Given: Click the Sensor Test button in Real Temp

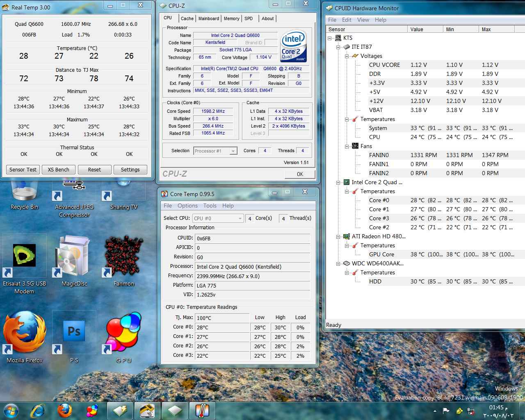Looking at the screenshot, I should (x=23, y=169).
